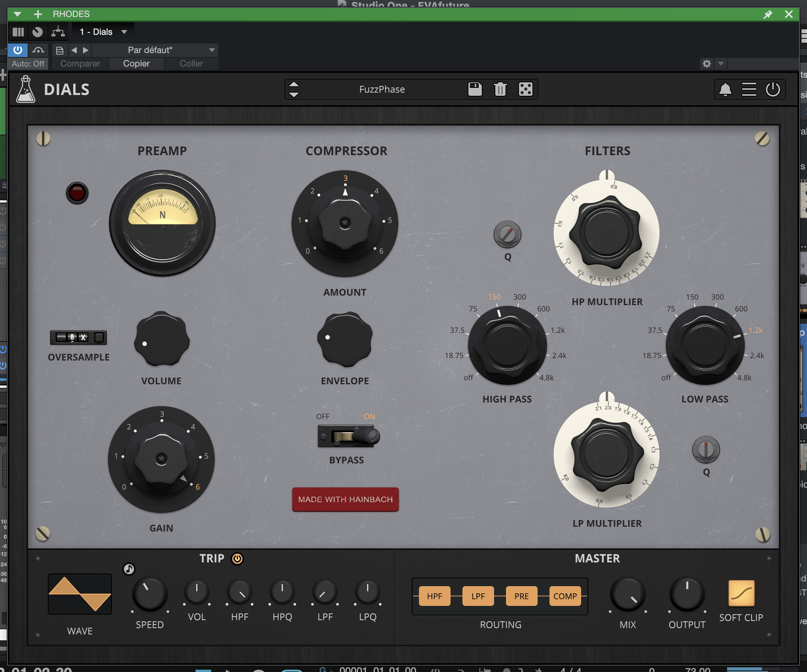Expand the 1 - Dials insert dropdown

click(x=124, y=32)
